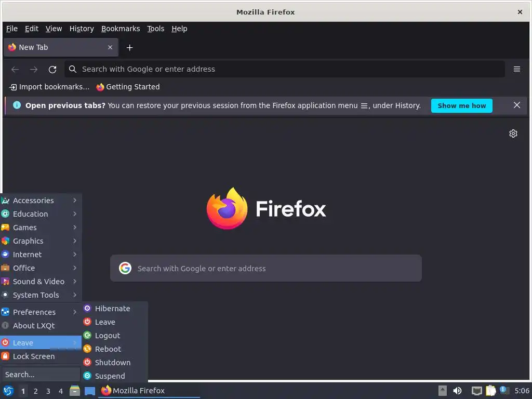
Task: Close the Mozilla Firefox window
Action: click(x=520, y=12)
